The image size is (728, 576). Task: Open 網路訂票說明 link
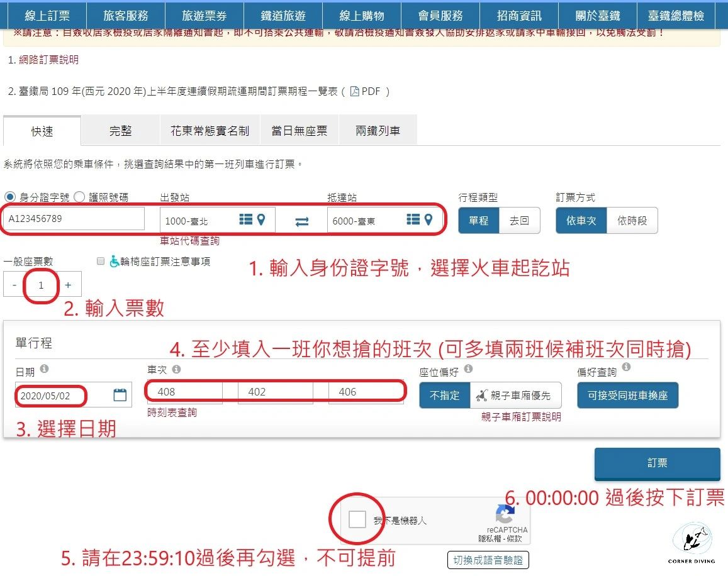(48, 59)
